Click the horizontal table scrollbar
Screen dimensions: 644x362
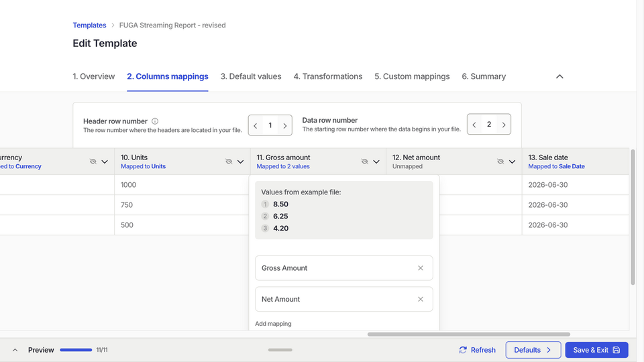[469, 334]
